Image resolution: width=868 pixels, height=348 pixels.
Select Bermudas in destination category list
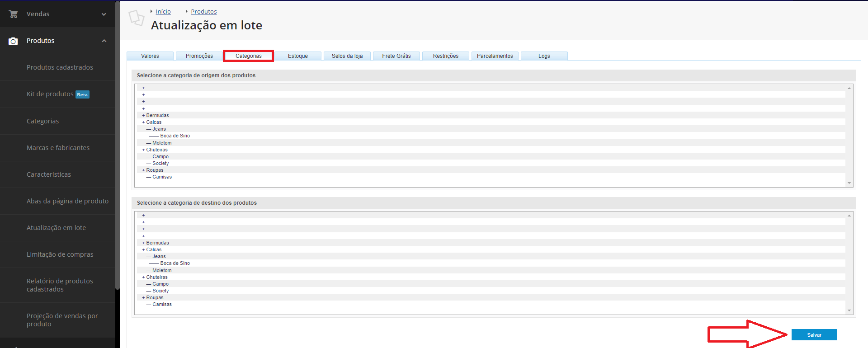(491, 243)
